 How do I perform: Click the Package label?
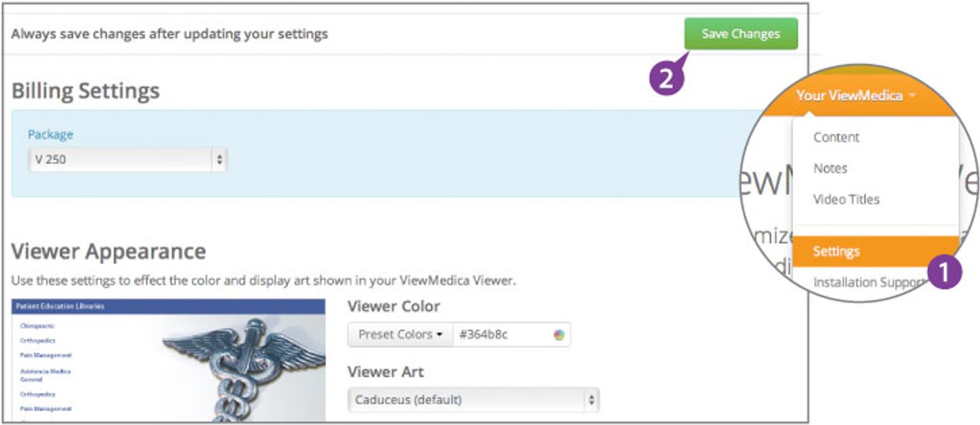click(x=51, y=134)
